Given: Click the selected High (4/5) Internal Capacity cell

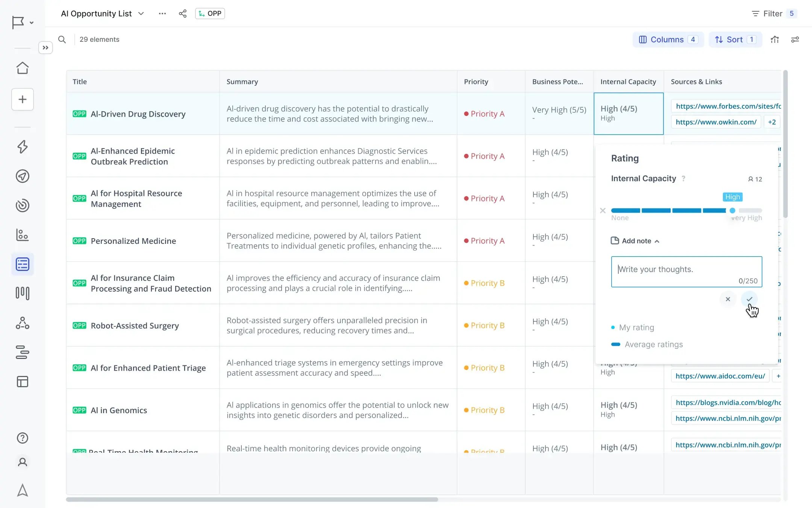Looking at the screenshot, I should [629, 114].
